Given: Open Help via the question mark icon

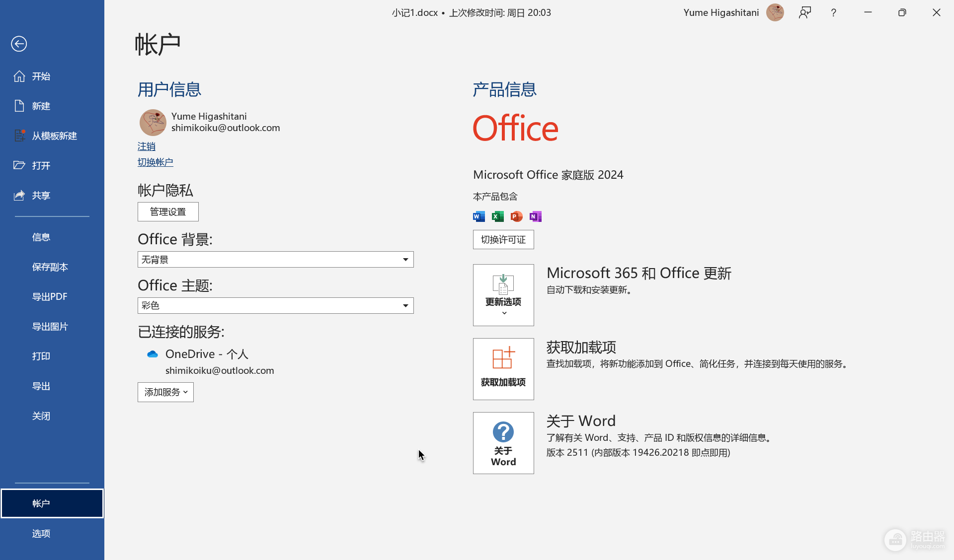Looking at the screenshot, I should [x=834, y=12].
